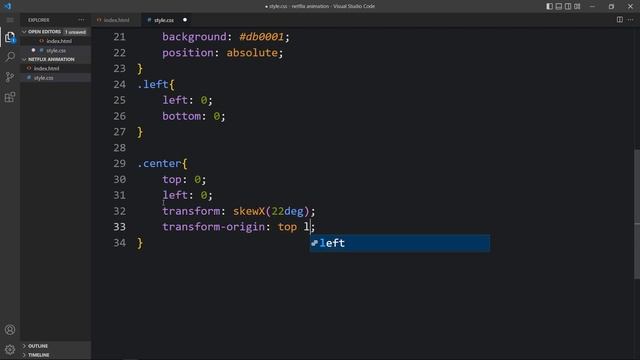Click the 1 unsaved badge in Open Editors

(76, 32)
